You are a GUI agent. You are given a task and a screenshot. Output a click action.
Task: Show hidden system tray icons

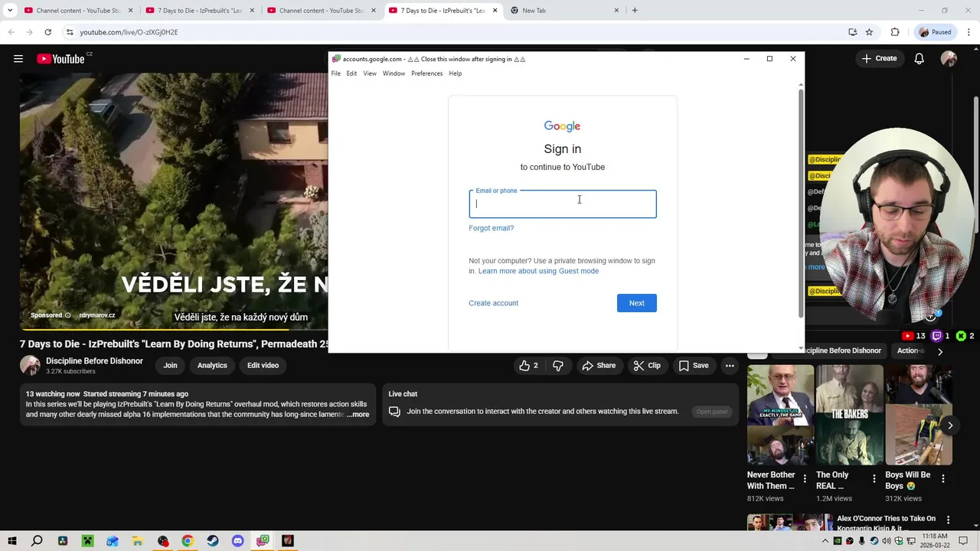tap(825, 541)
